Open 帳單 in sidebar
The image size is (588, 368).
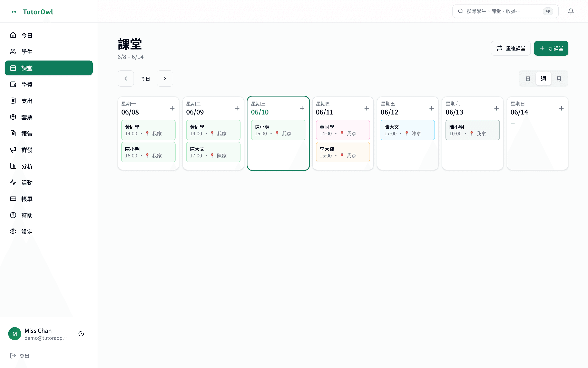point(49,199)
